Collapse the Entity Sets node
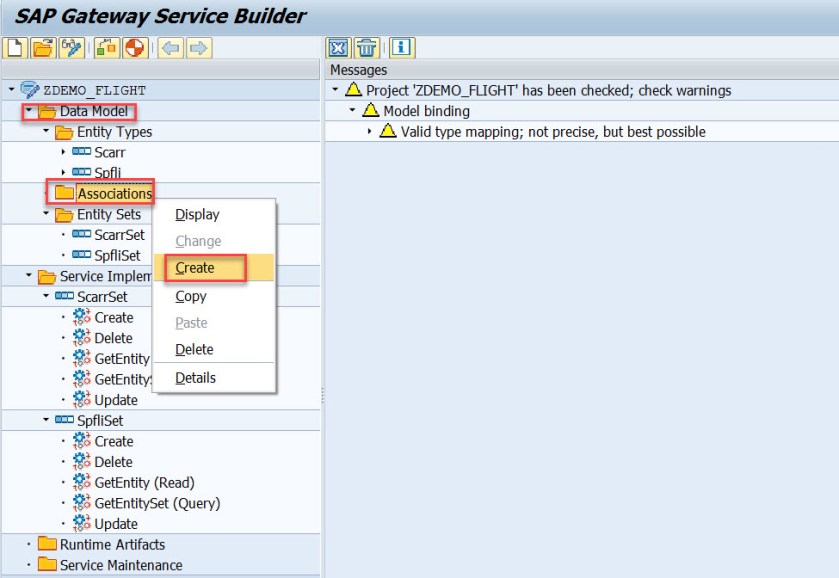The height and width of the screenshot is (578, 839). [46, 213]
